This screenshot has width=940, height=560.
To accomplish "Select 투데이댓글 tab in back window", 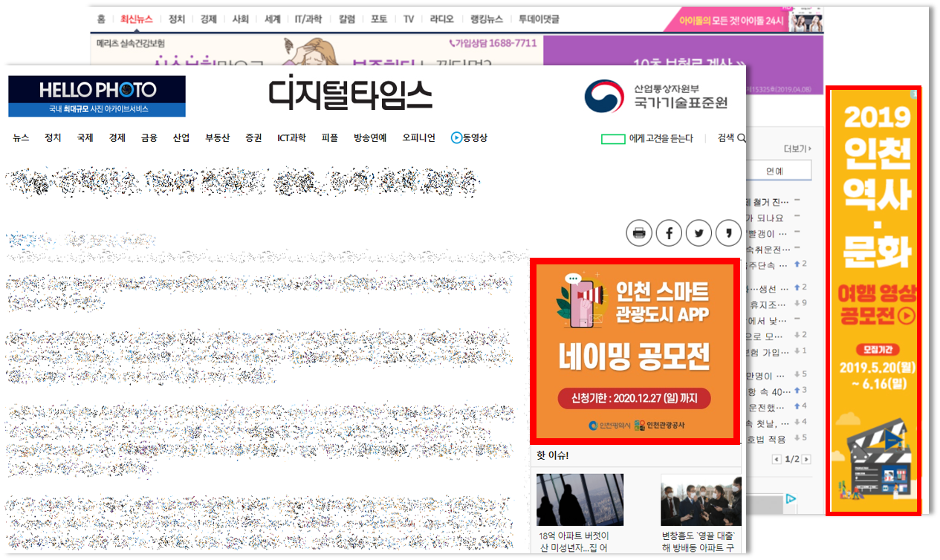I will 539,19.
